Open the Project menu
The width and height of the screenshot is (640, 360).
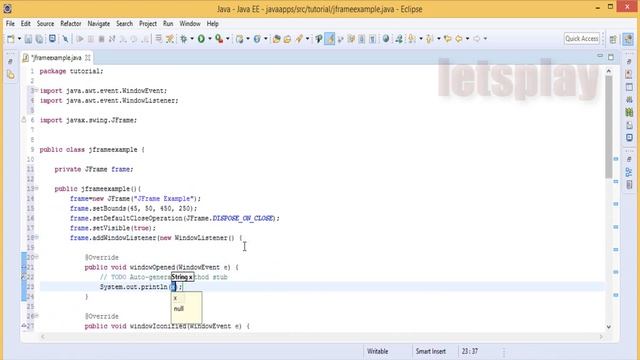(148, 24)
